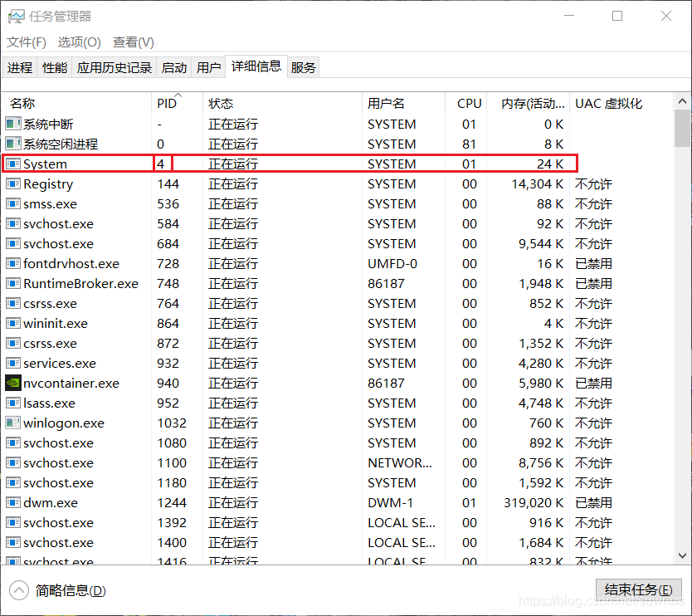This screenshot has height=616, width=692.
Task: Open the 文件(F) menu
Action: (26, 42)
